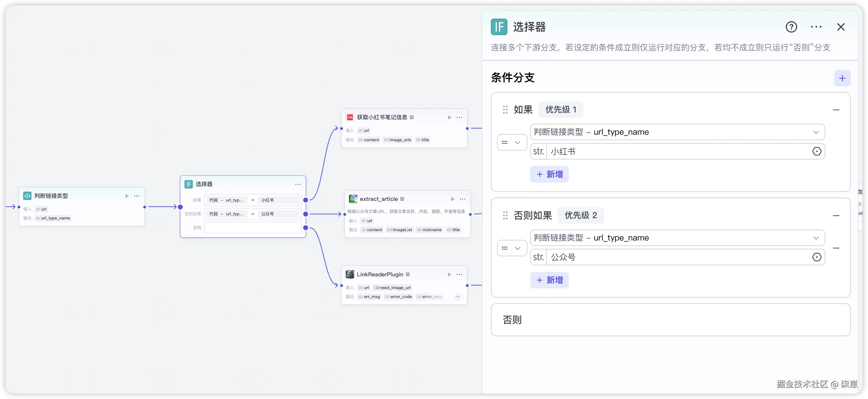Collapse the 否则如果 priority 2 branch
This screenshot has height=399, width=868.
(x=836, y=216)
